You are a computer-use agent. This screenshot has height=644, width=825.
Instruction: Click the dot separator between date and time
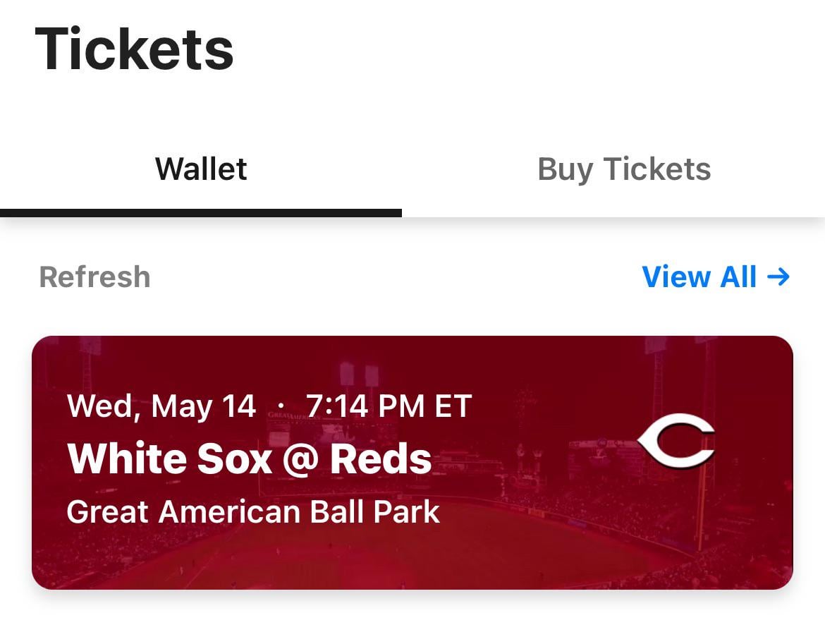pos(282,406)
